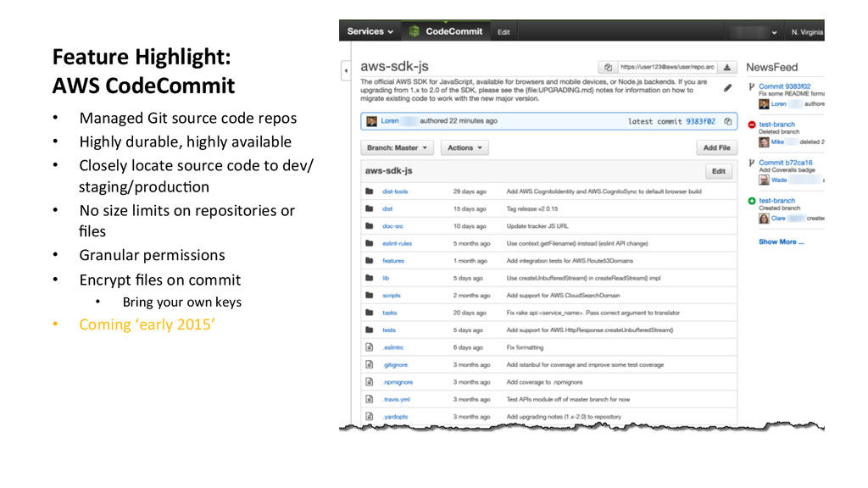Open Clare's profile link in NewsFeed

778,218
